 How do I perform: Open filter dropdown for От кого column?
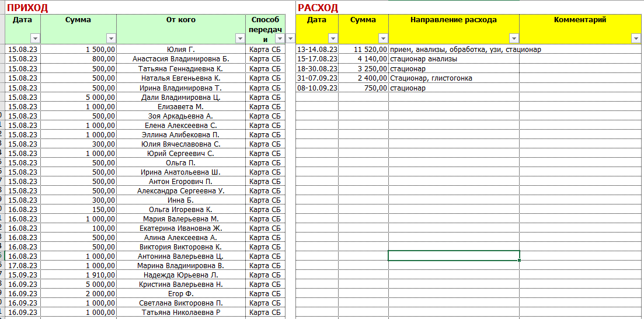(241, 38)
